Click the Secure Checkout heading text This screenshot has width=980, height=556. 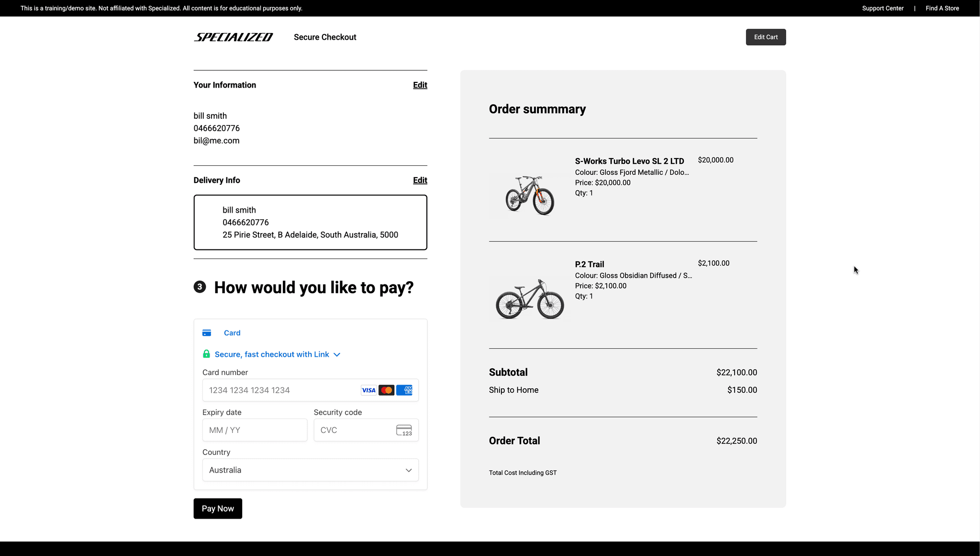tap(325, 37)
